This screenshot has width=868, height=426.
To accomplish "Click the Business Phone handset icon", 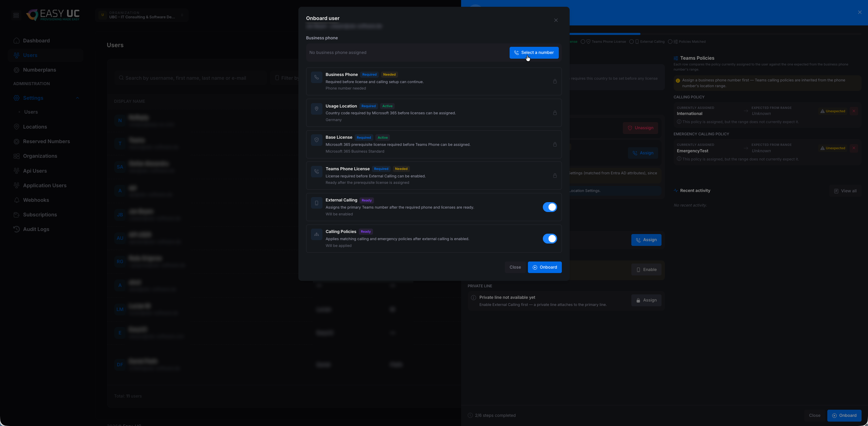I will click(316, 77).
